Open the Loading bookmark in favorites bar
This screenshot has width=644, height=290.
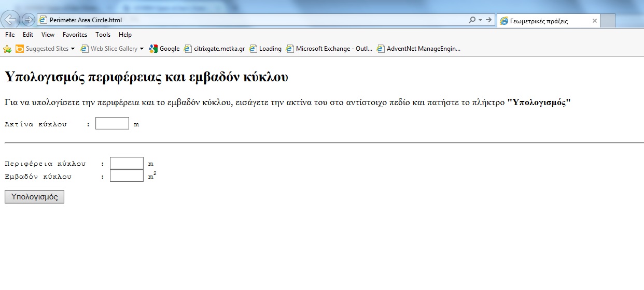point(265,49)
